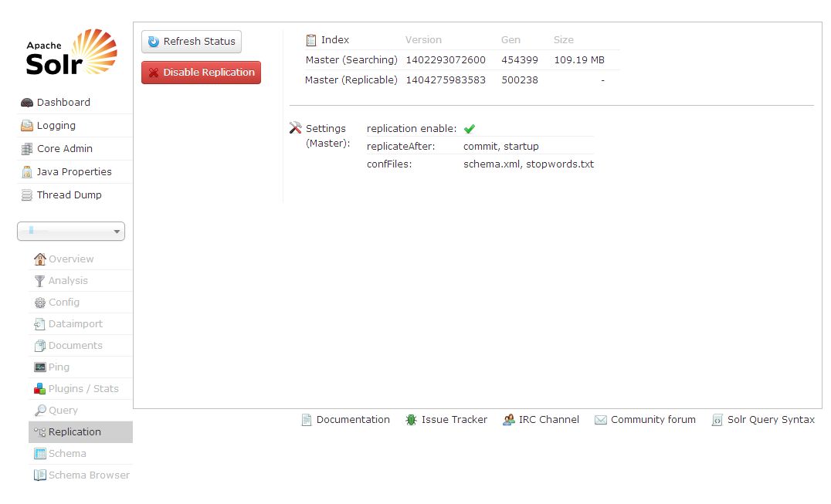This screenshot has width=831, height=504.
Task: Click the Thread Dump icon
Action: point(27,195)
